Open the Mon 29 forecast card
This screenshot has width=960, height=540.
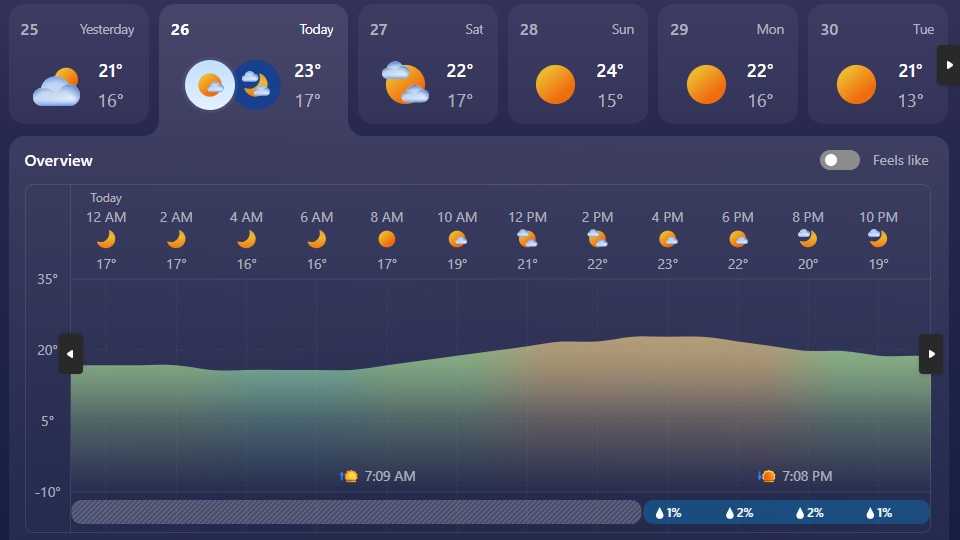point(728,65)
